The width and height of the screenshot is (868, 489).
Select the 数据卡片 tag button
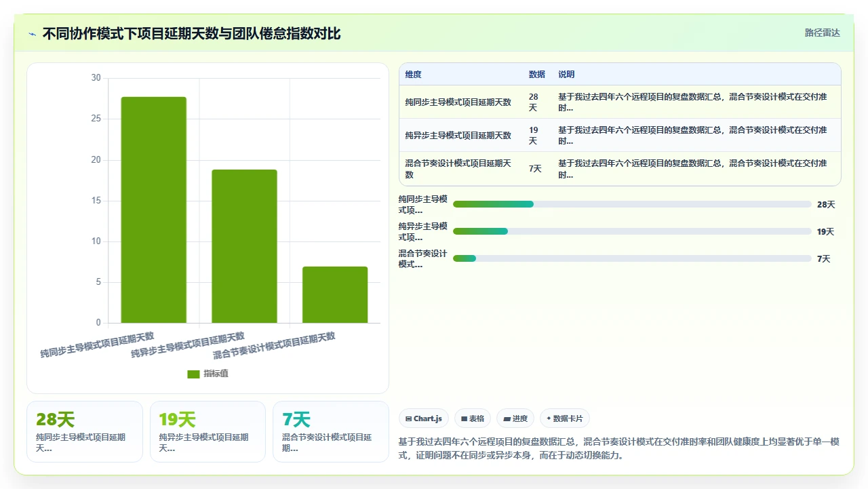[x=564, y=418]
